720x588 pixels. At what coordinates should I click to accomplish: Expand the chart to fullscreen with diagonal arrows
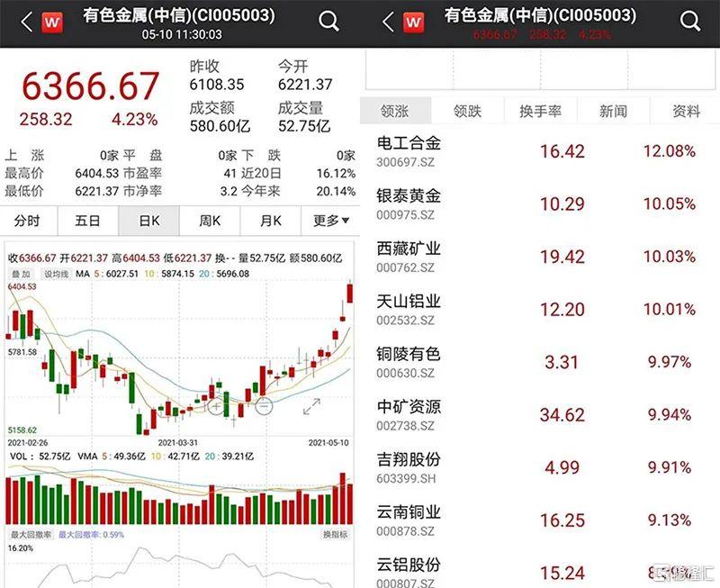[x=311, y=406]
